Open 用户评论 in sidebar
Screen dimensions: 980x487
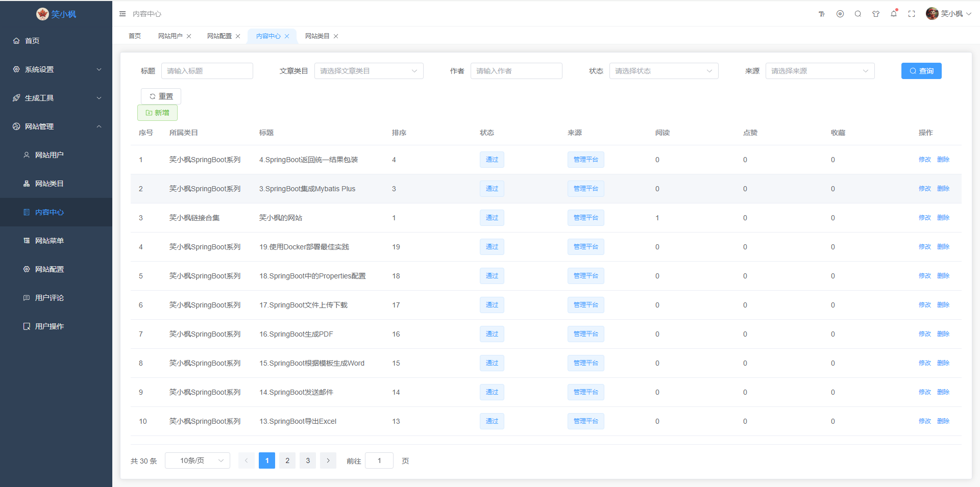click(56, 298)
